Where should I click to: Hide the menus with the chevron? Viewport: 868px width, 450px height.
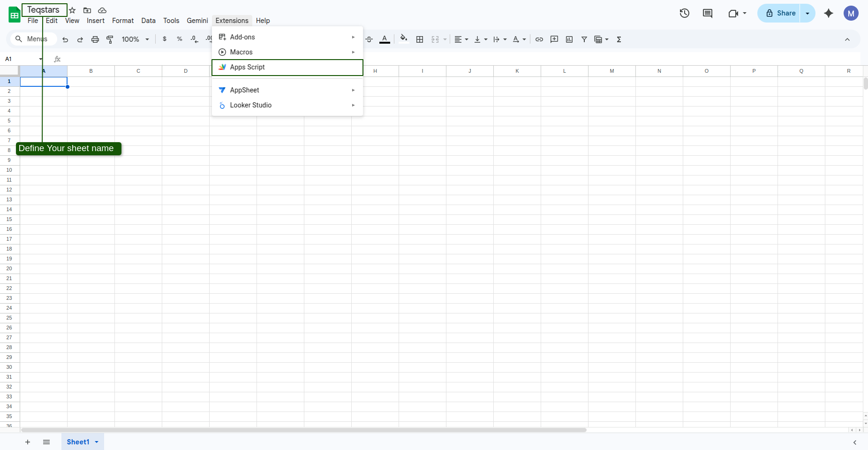click(847, 39)
